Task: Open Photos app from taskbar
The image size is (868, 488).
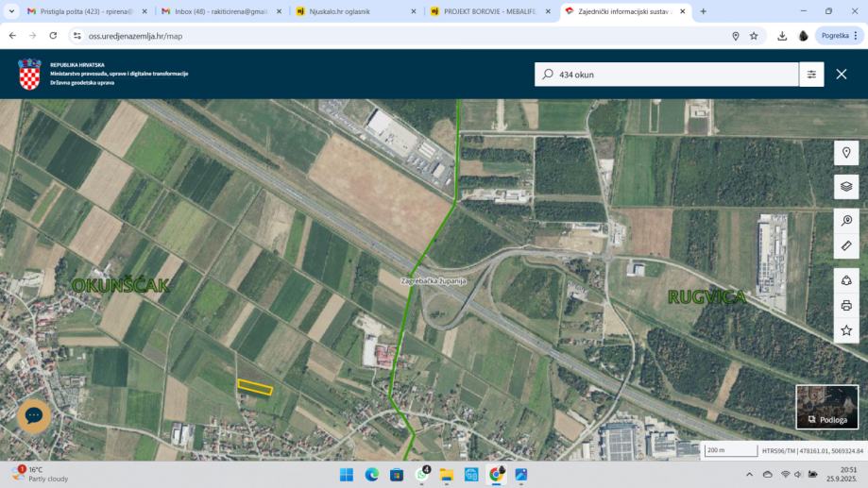Action: pos(521,475)
